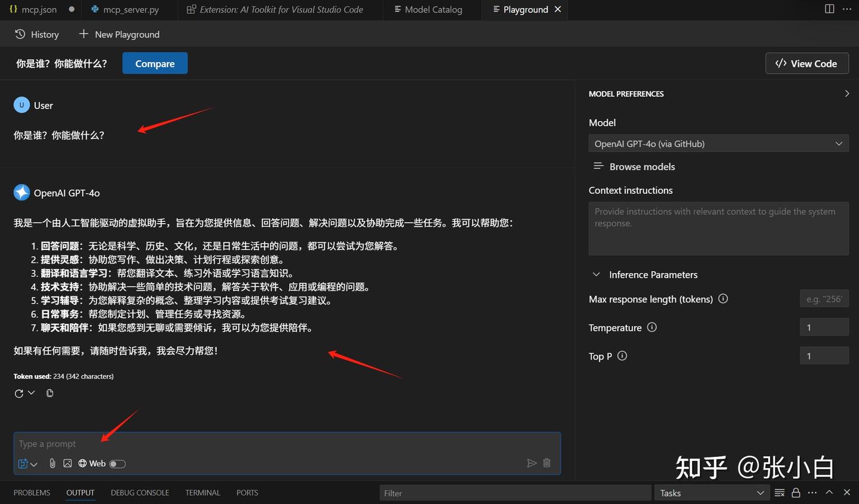Maximize the bottom panel with the up chevron

pyautogui.click(x=829, y=492)
